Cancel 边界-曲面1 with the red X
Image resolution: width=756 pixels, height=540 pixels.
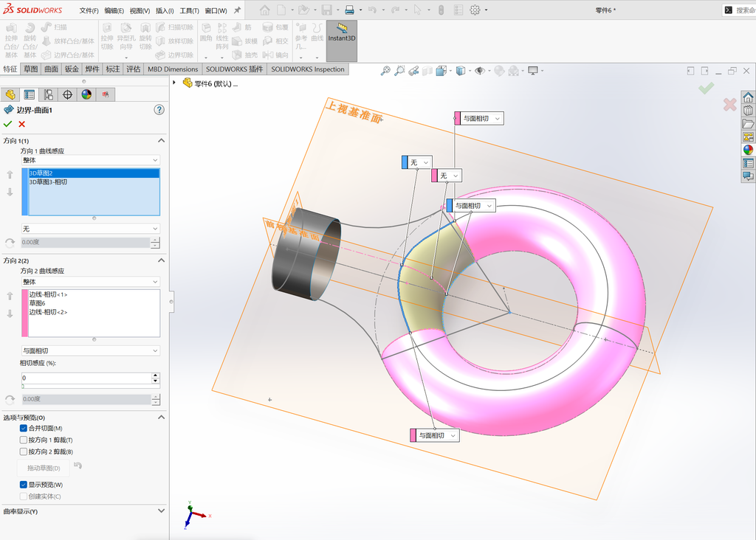click(x=21, y=124)
